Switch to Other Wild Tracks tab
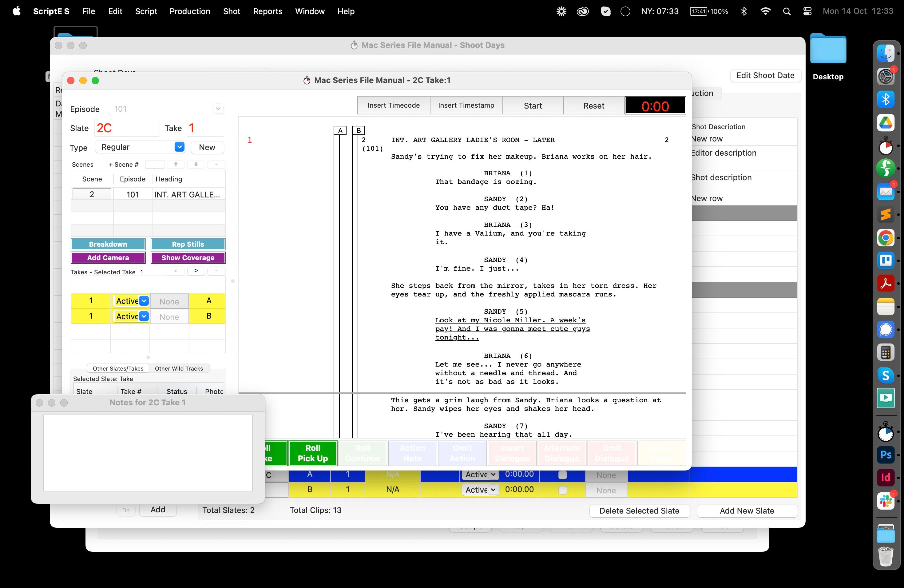Screen dimensions: 904x588 click(179, 368)
